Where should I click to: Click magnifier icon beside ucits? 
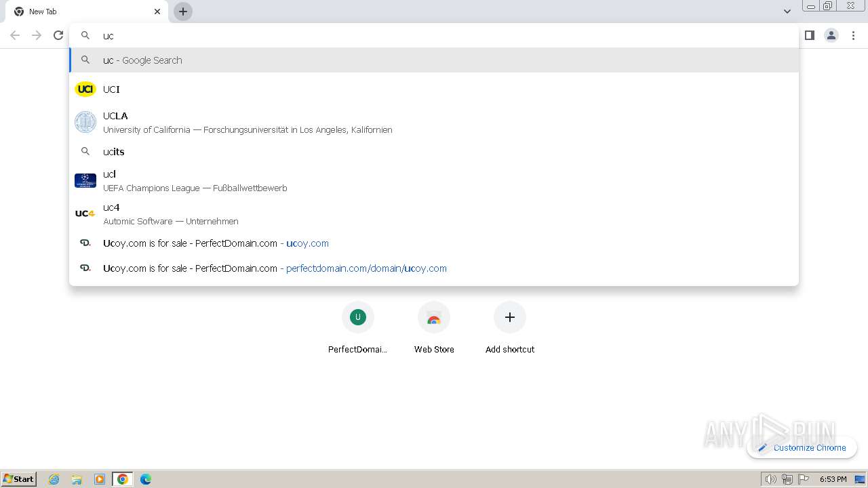point(85,151)
